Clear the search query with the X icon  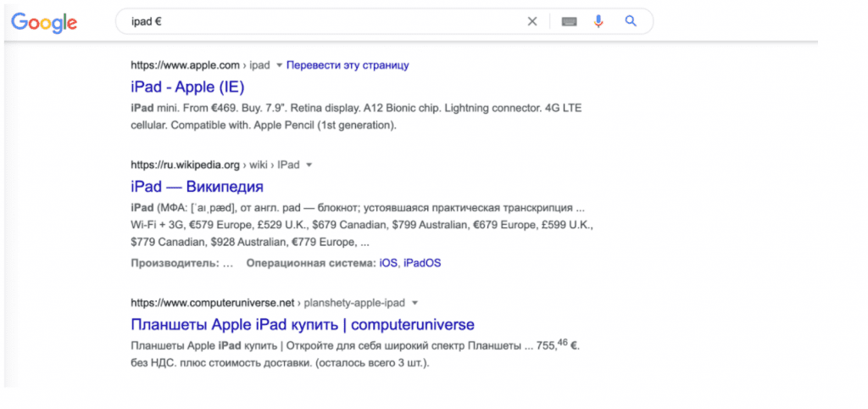[x=532, y=22]
